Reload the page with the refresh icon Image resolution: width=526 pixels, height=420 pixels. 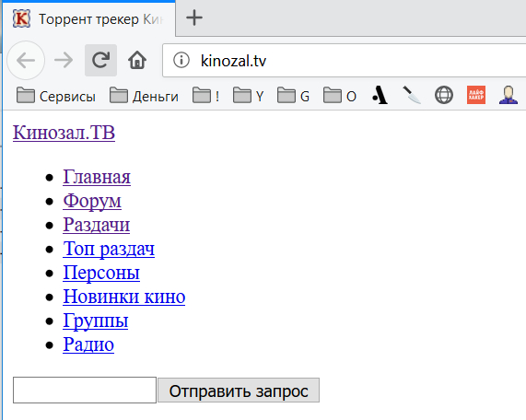(x=100, y=61)
